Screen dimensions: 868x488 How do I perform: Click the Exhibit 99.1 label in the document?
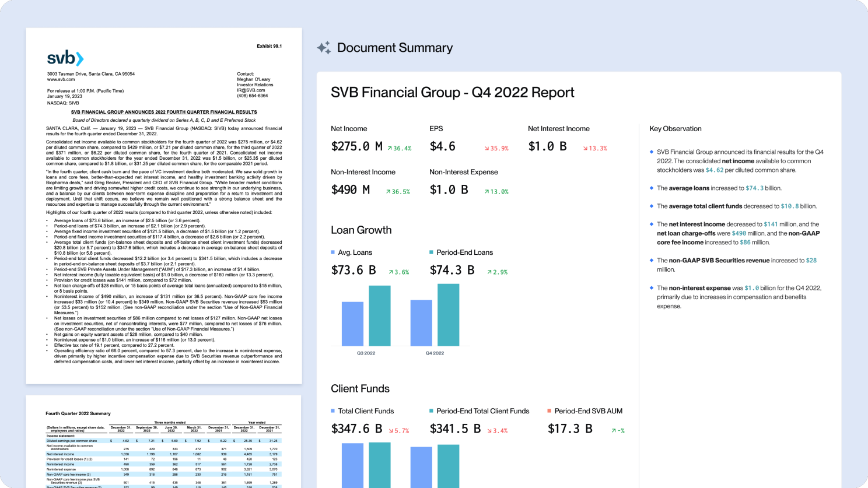click(x=269, y=46)
